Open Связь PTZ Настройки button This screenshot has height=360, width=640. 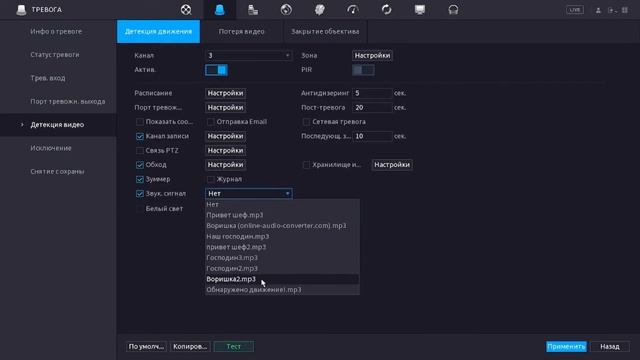coord(225,150)
